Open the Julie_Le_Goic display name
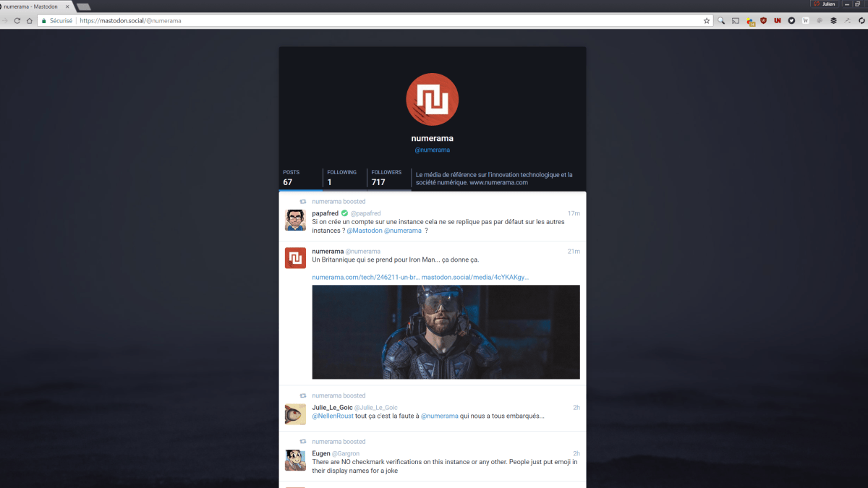Image resolution: width=868 pixels, height=488 pixels. (x=332, y=408)
